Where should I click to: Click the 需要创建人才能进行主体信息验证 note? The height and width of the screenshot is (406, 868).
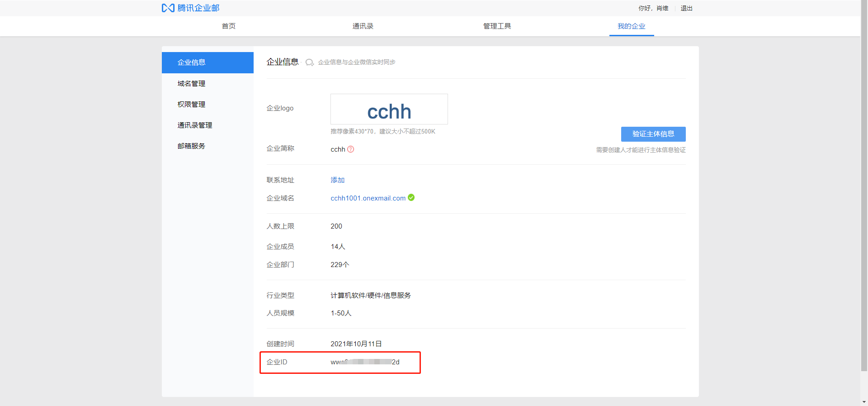[x=641, y=150]
